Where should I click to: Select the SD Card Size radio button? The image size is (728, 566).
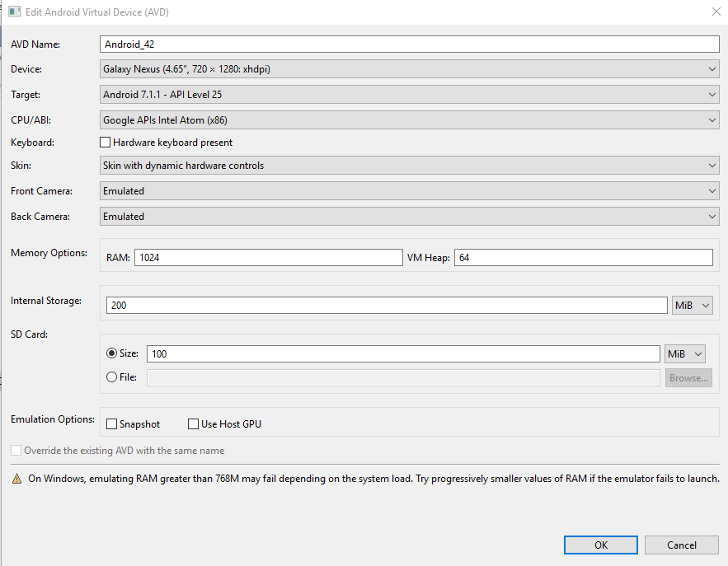point(112,353)
